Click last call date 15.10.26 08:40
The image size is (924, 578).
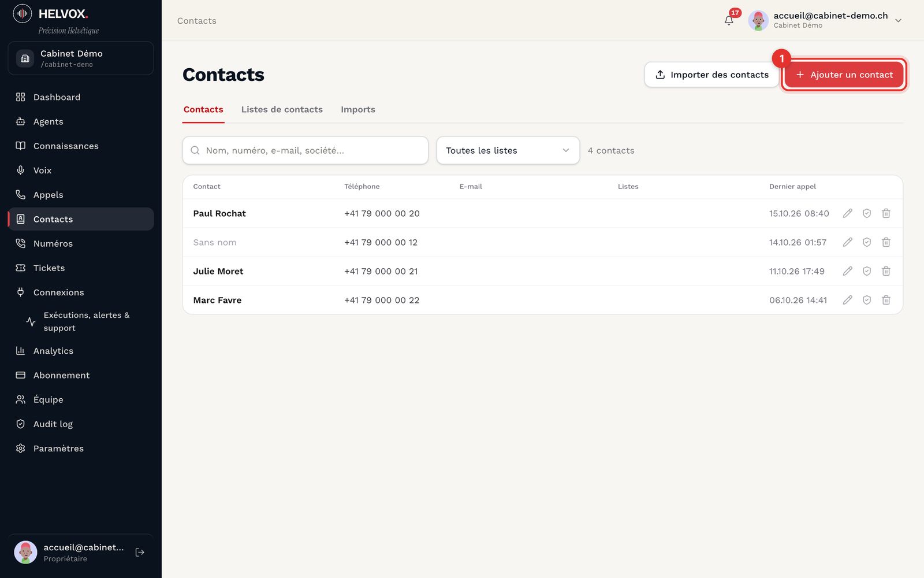coord(799,213)
